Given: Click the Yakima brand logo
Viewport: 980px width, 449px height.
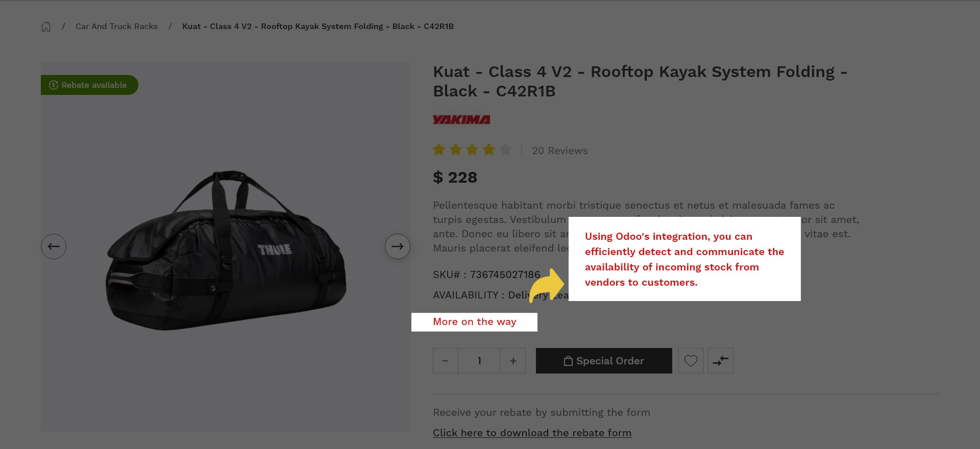Looking at the screenshot, I should click(461, 120).
